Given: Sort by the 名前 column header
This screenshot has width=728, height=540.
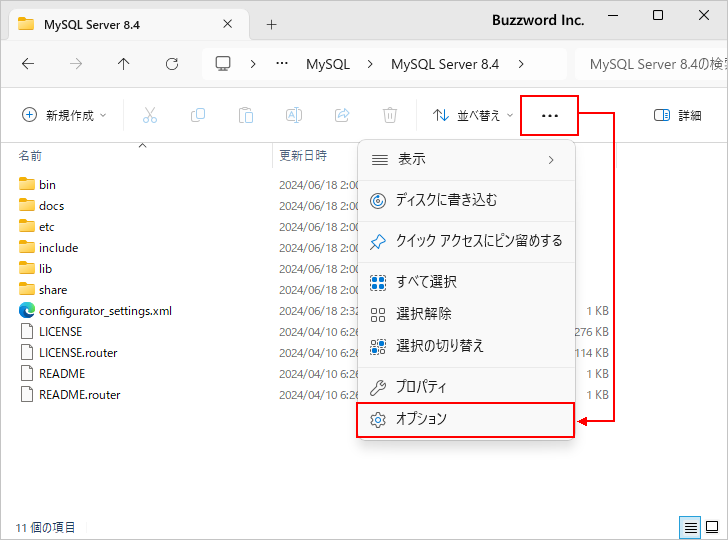Looking at the screenshot, I should 30,156.
